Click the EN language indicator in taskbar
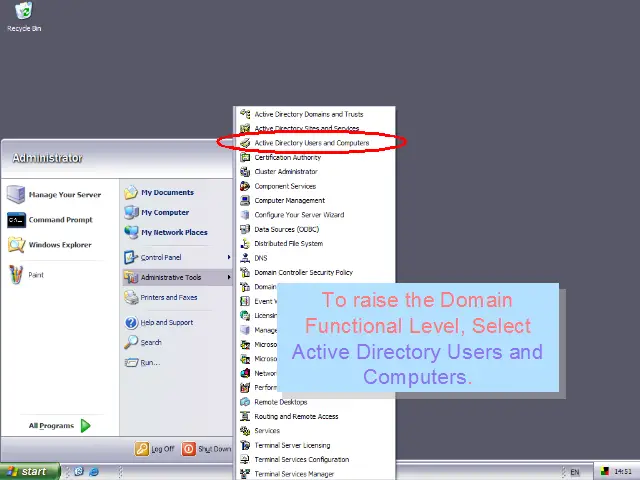The image size is (640, 480). tap(575, 472)
